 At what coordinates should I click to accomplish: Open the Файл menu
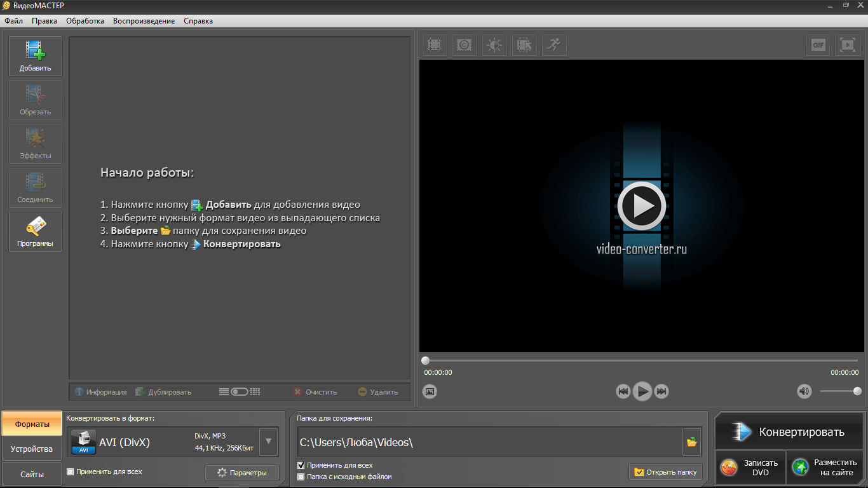13,21
